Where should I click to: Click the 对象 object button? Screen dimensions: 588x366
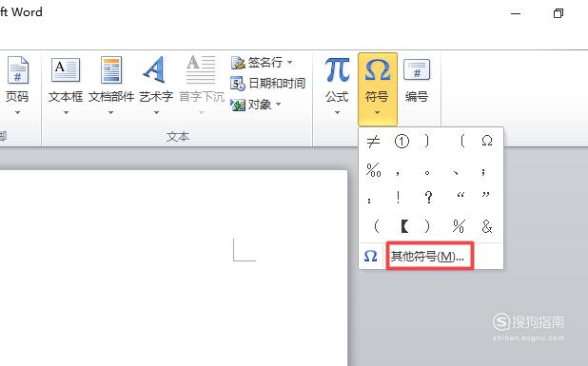(256, 105)
